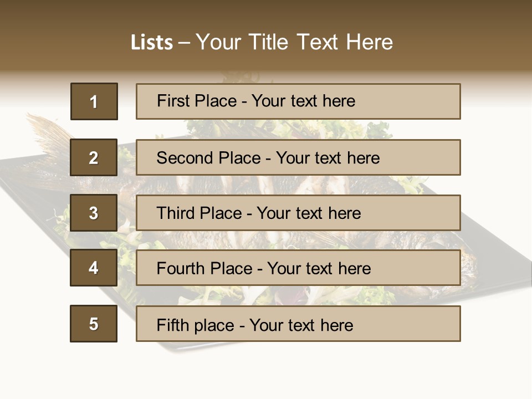Click the number 5 square
This screenshot has height=399, width=532.
tap(94, 324)
